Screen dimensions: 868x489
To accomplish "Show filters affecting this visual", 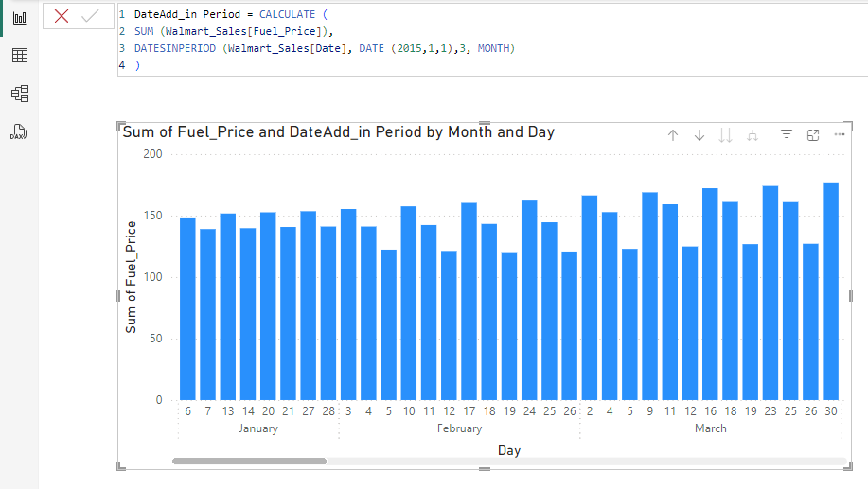I will (x=787, y=135).
